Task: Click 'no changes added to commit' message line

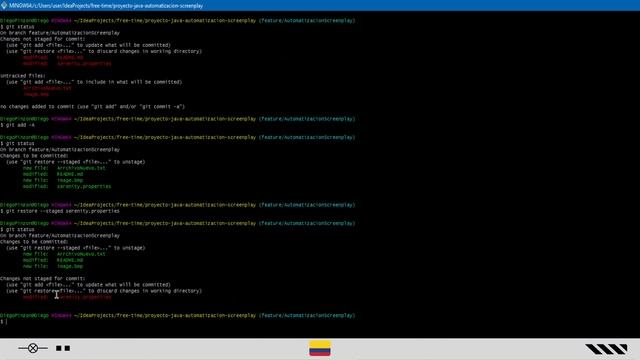Action: pyautogui.click(x=92, y=107)
